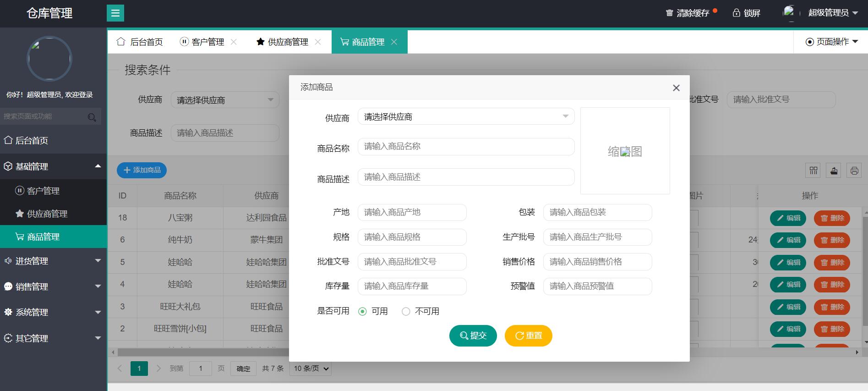This screenshot has height=391, width=868.
Task: Click the previous page arrow in pagination
Action: [x=120, y=368]
